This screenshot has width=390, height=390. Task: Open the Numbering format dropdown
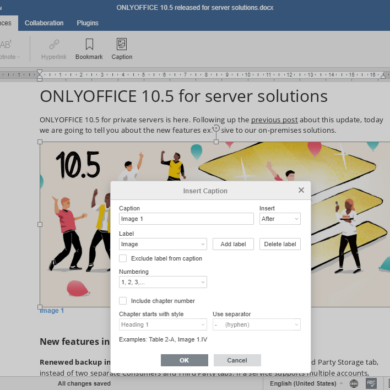pyautogui.click(x=163, y=282)
